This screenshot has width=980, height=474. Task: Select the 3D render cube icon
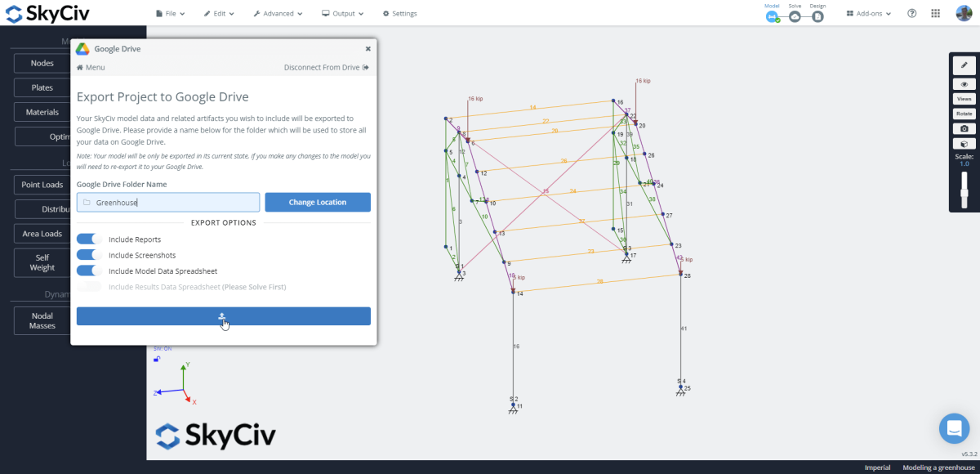pyautogui.click(x=964, y=142)
